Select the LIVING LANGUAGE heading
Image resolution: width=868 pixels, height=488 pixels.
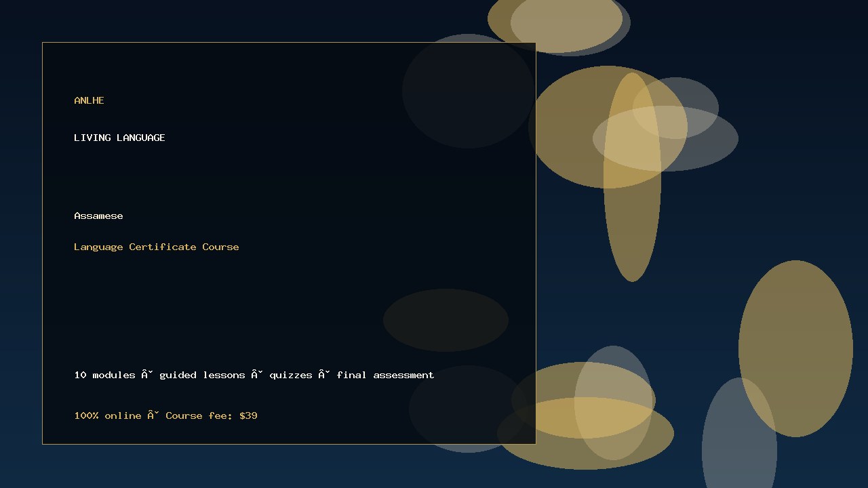pyautogui.click(x=119, y=138)
